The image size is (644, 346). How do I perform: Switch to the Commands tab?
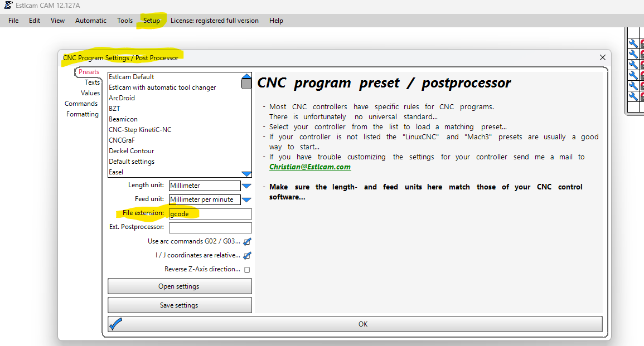(81, 104)
